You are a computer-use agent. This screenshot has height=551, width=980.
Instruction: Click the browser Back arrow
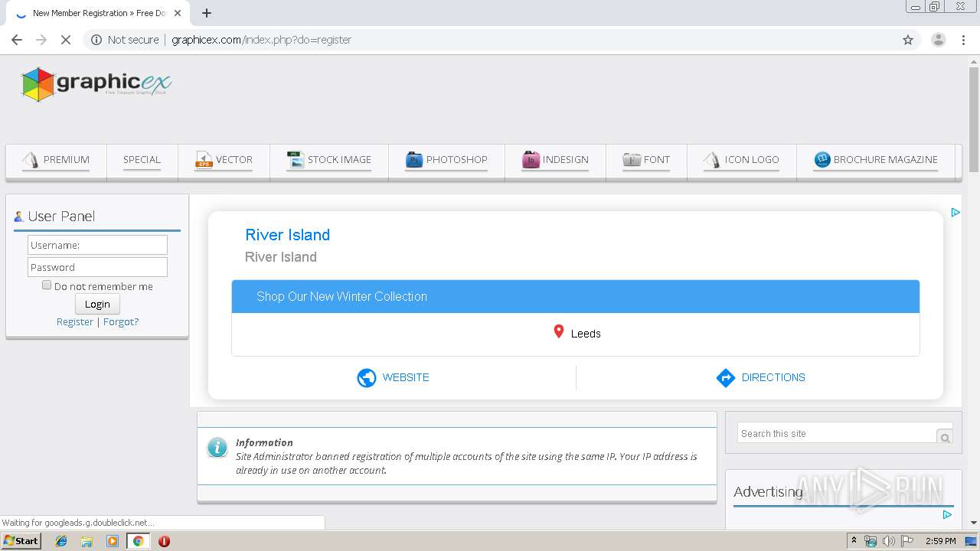(x=17, y=40)
